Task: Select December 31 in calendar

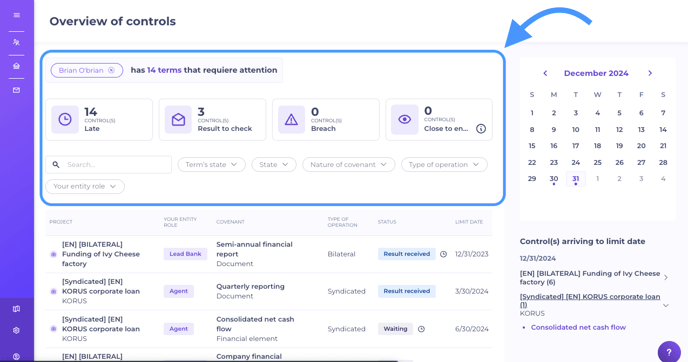Action: click(x=576, y=179)
